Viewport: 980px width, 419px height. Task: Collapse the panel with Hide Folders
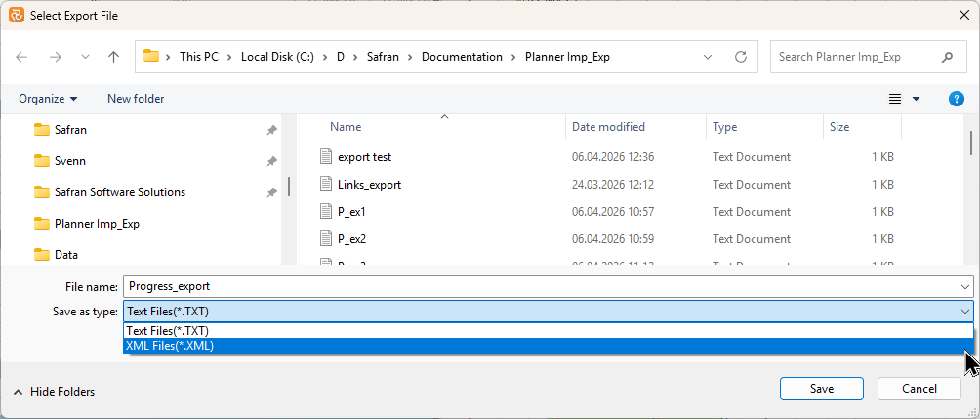coord(54,392)
